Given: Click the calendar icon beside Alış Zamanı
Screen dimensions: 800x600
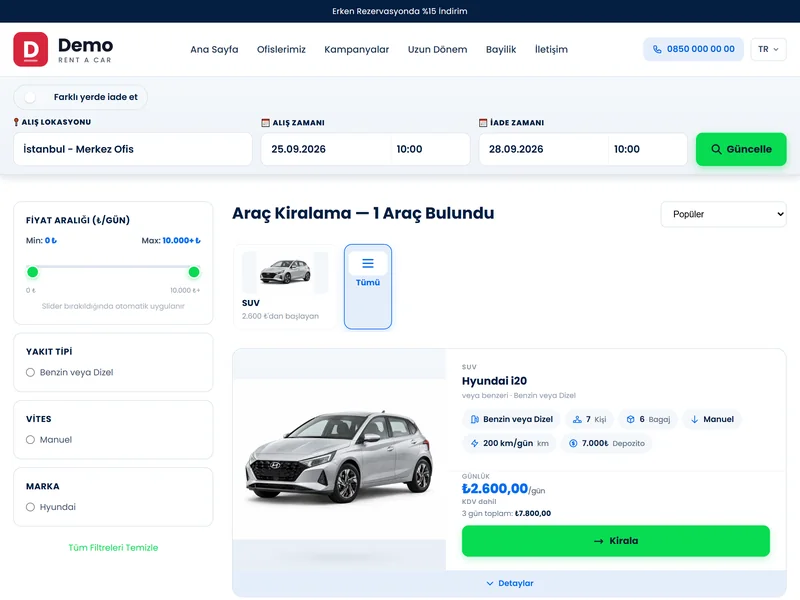Looking at the screenshot, I should (x=265, y=122).
